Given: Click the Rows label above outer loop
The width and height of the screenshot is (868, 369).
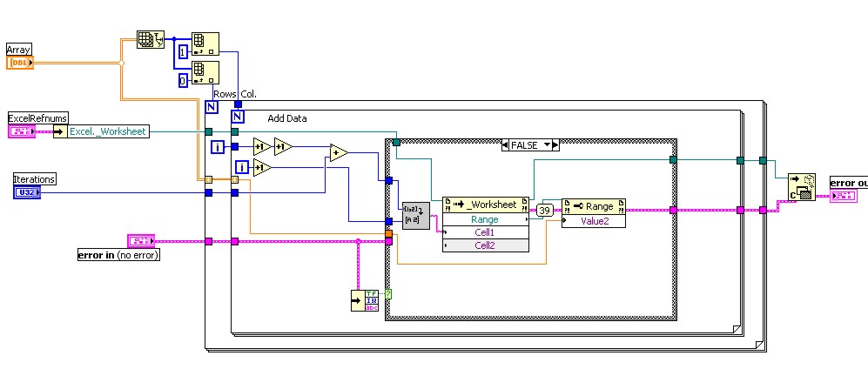Looking at the screenshot, I should click(225, 94).
